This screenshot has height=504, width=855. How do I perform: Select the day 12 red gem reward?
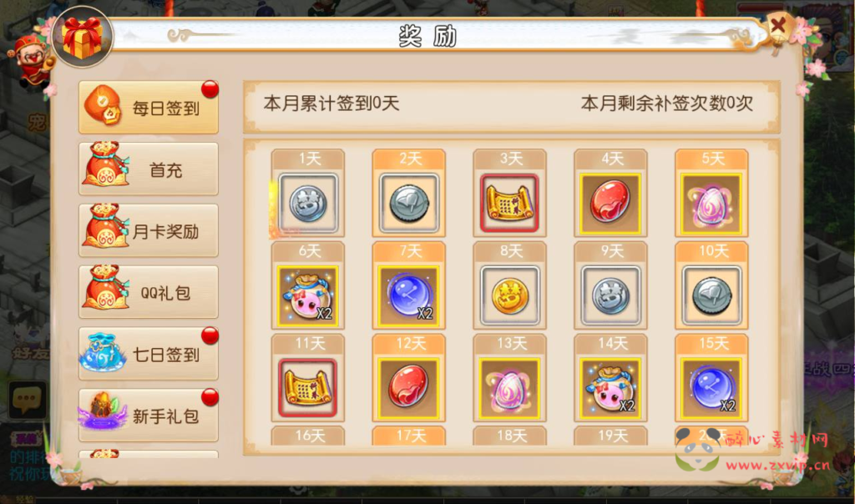tap(408, 389)
